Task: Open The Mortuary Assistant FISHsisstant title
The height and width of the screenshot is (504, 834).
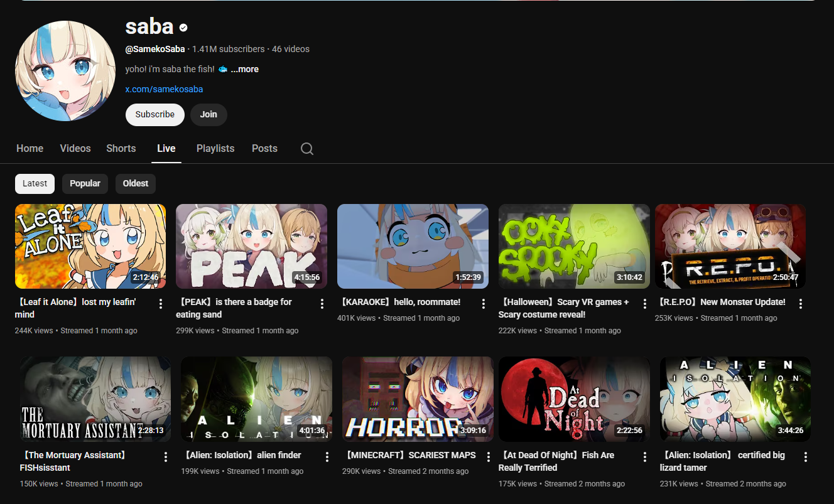Action: click(74, 461)
